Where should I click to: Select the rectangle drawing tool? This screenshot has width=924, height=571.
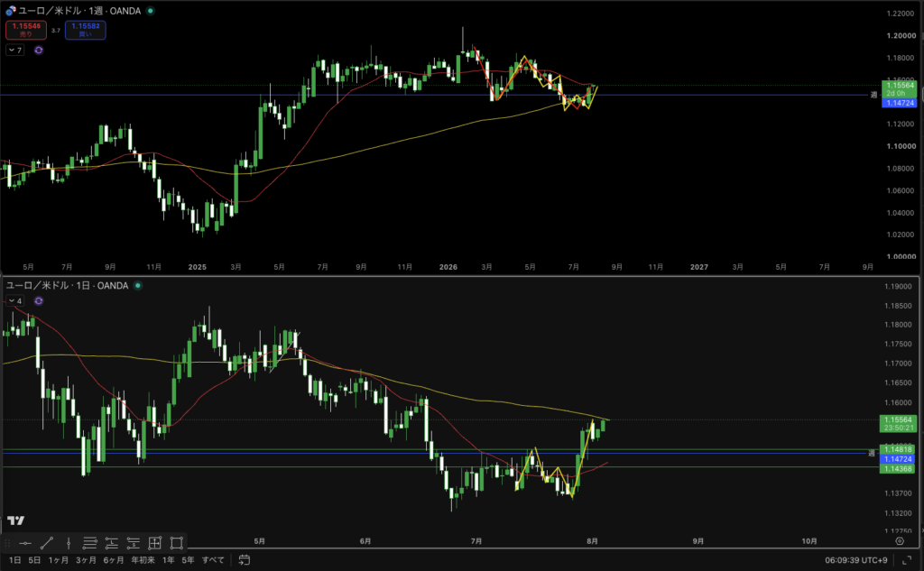(x=176, y=543)
